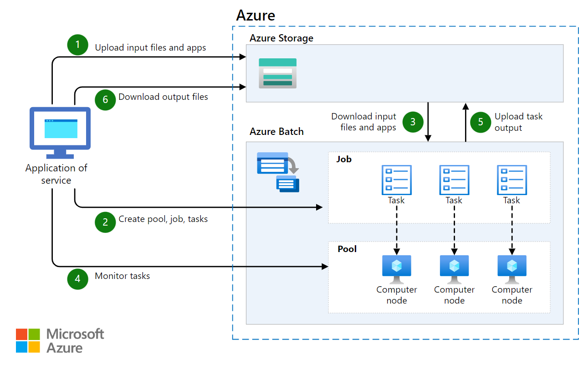Click the middle Task icon in Job

coord(454,180)
